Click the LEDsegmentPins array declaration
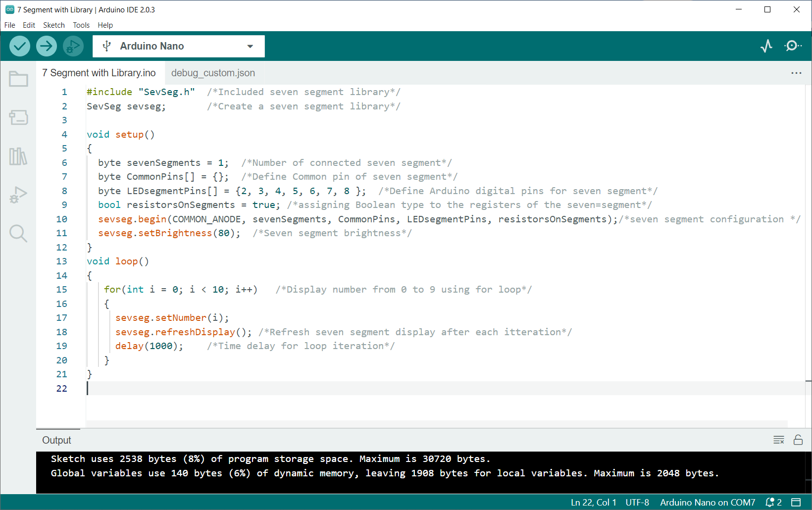 coord(232,191)
